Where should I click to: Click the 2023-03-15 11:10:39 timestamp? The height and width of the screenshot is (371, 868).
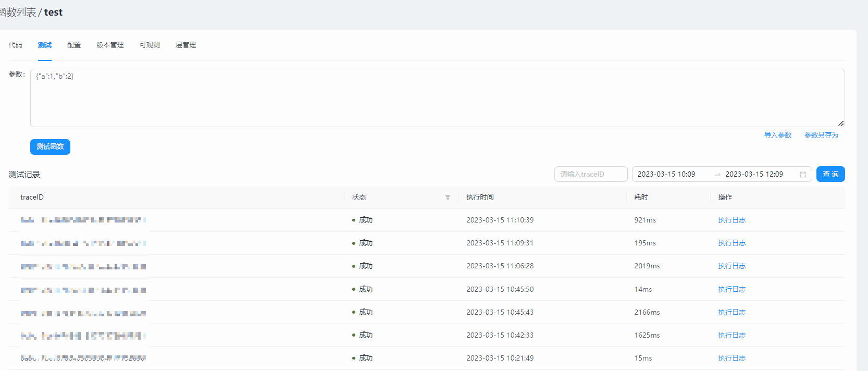[x=500, y=220]
